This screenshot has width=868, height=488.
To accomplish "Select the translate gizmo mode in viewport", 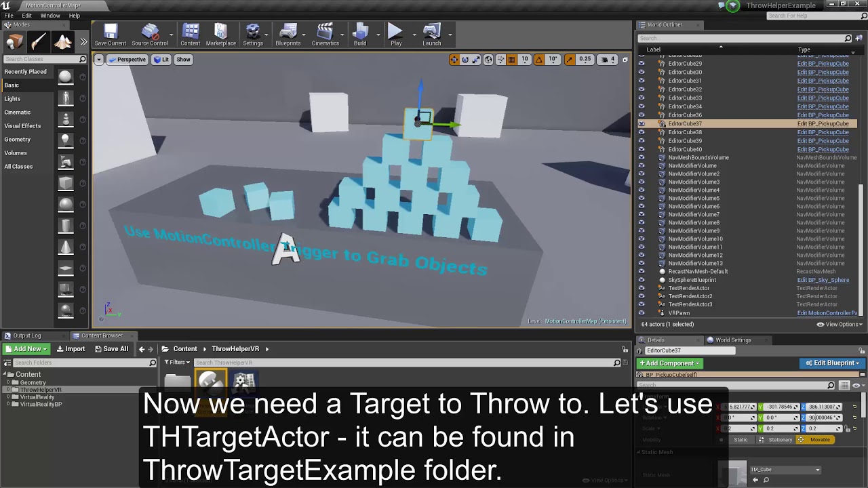I will 454,60.
